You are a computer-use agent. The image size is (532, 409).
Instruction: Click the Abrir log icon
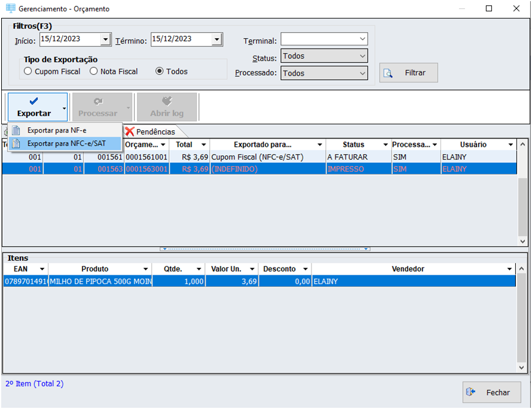[x=167, y=102]
